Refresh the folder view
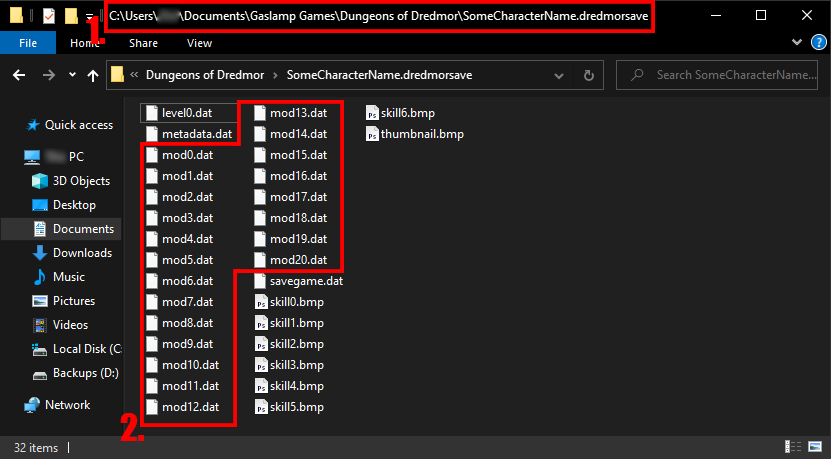Screen dimensions: 831x459 (589, 75)
